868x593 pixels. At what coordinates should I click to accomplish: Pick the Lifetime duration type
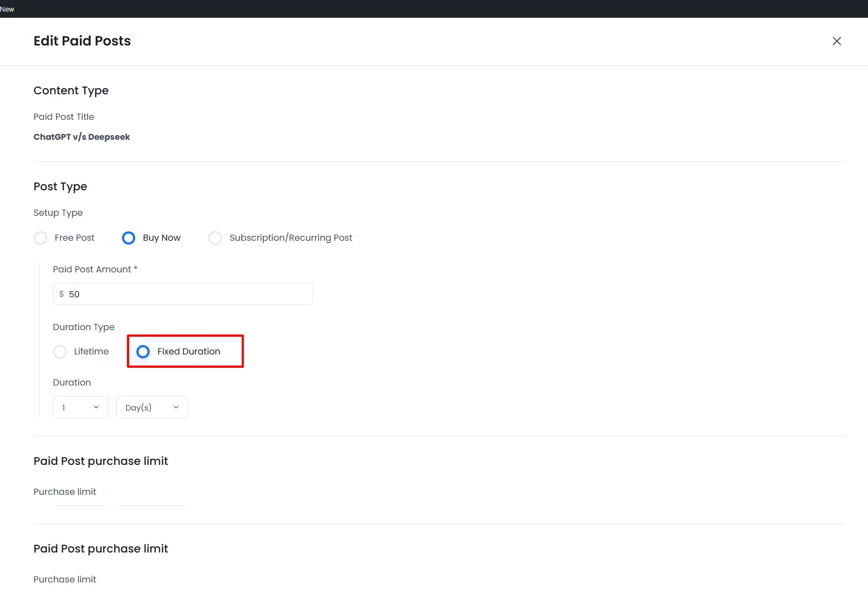click(60, 352)
